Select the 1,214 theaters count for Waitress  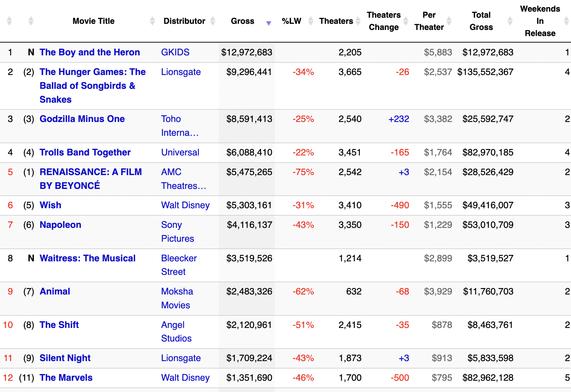pyautogui.click(x=350, y=258)
